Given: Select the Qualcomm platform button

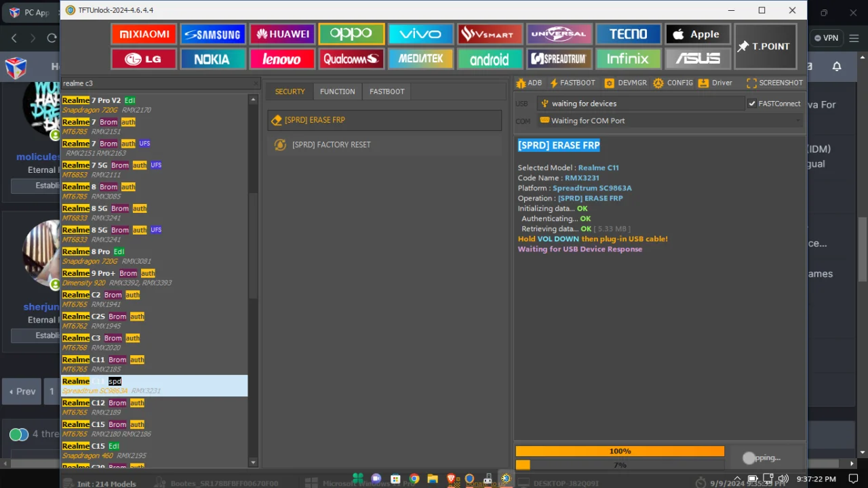Looking at the screenshot, I should (351, 59).
